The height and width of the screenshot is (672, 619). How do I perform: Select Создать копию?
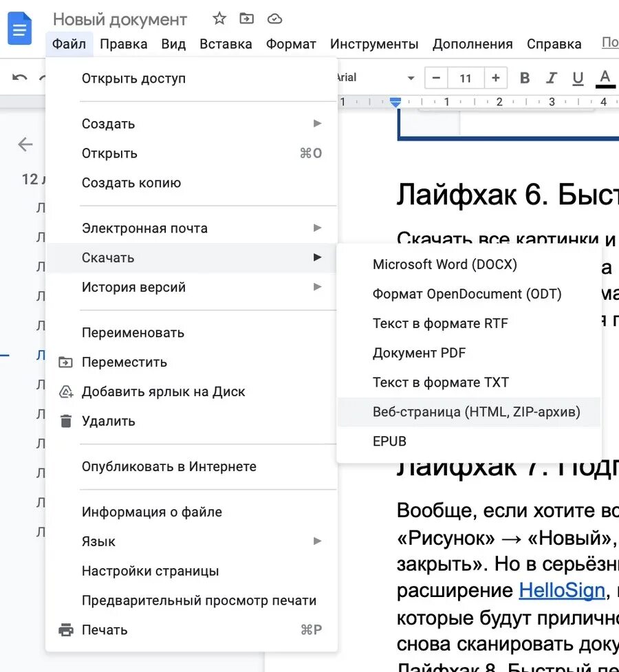click(x=191, y=182)
